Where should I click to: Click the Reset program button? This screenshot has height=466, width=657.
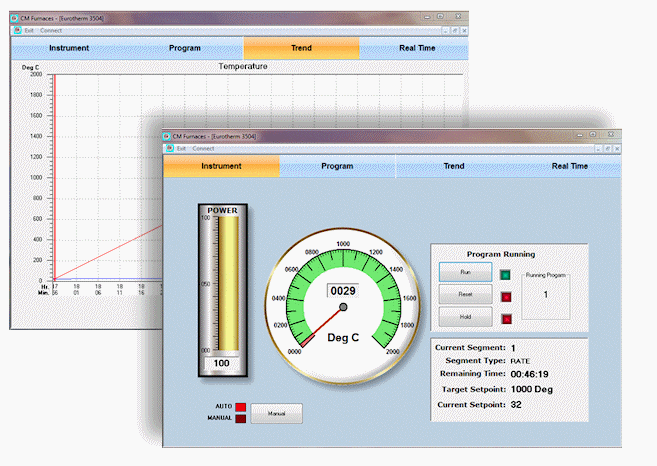click(466, 294)
